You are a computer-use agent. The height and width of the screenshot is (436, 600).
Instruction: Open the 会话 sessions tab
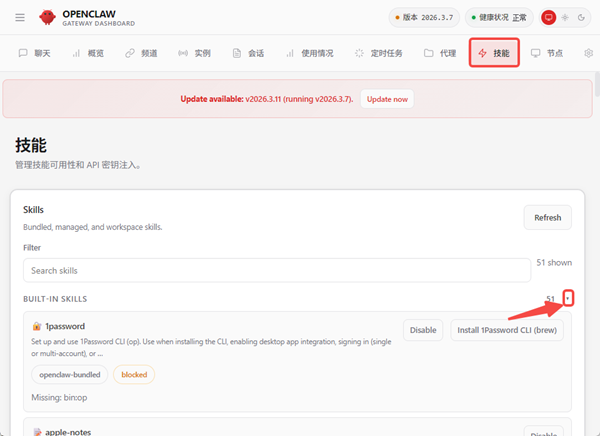tap(248, 53)
